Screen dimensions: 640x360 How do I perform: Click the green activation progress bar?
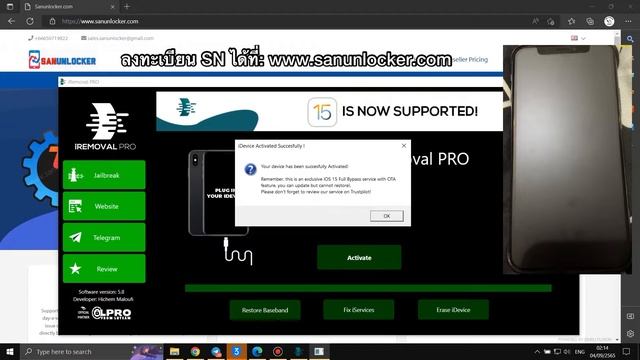coord(368,288)
